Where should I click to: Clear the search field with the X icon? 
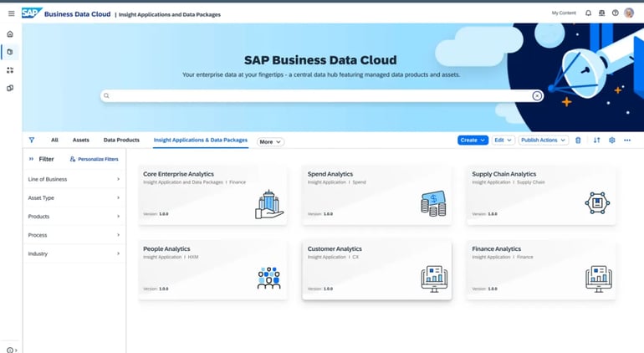coord(537,95)
